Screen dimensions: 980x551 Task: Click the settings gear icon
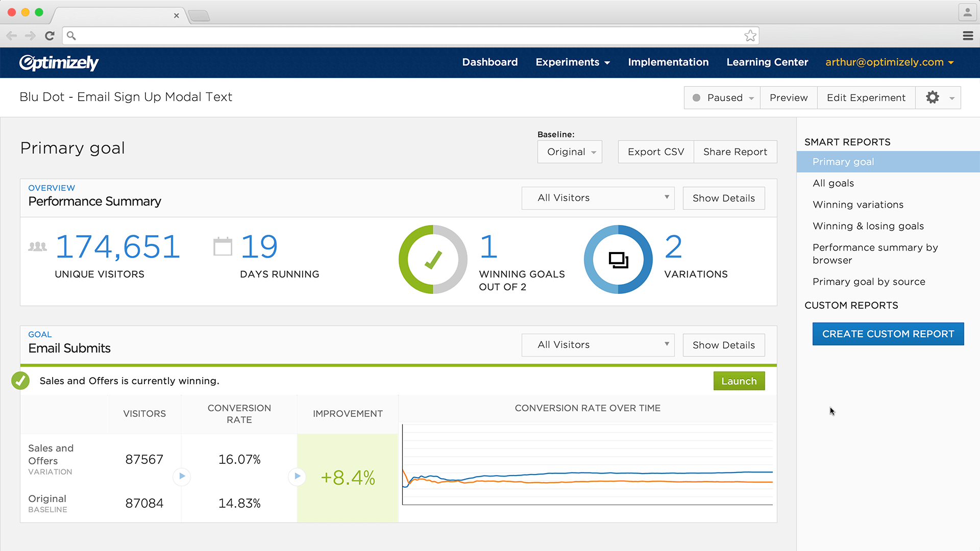click(933, 97)
